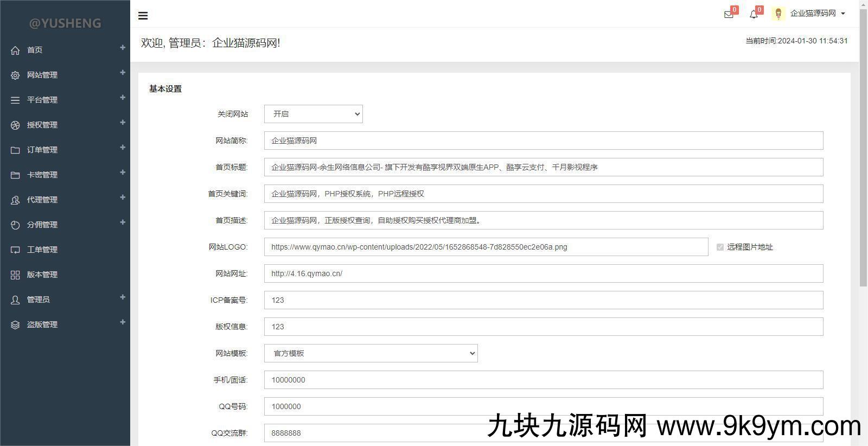
Task: Open the 关闭网站 dropdown
Action: [313, 114]
